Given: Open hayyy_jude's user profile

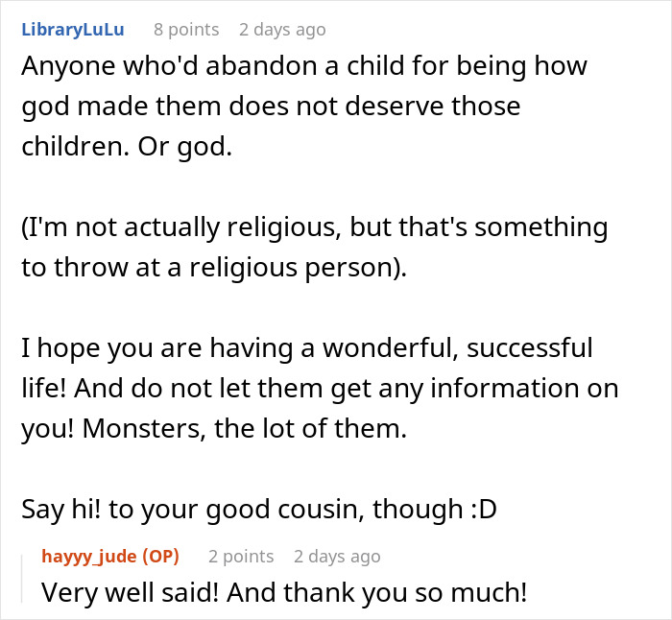Looking at the screenshot, I should point(91,557).
